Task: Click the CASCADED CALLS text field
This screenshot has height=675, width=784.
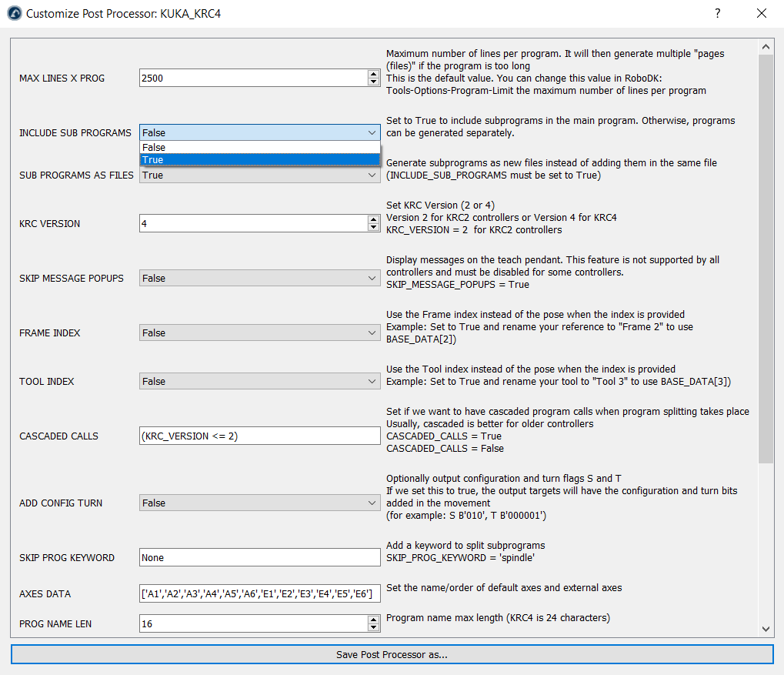Action: (259, 436)
